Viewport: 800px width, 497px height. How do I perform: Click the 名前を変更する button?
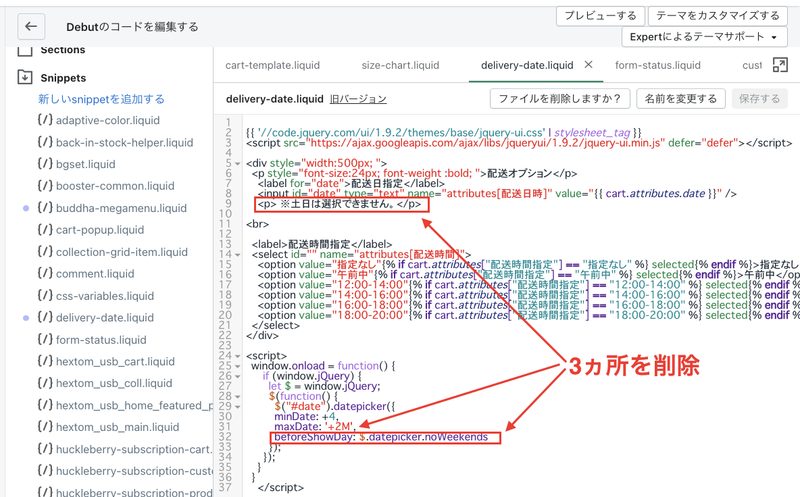click(681, 98)
